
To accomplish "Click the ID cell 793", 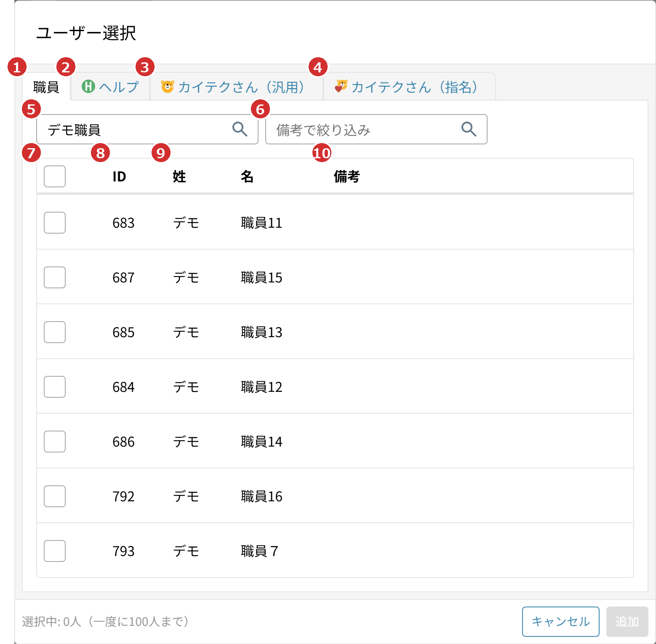I will [123, 551].
